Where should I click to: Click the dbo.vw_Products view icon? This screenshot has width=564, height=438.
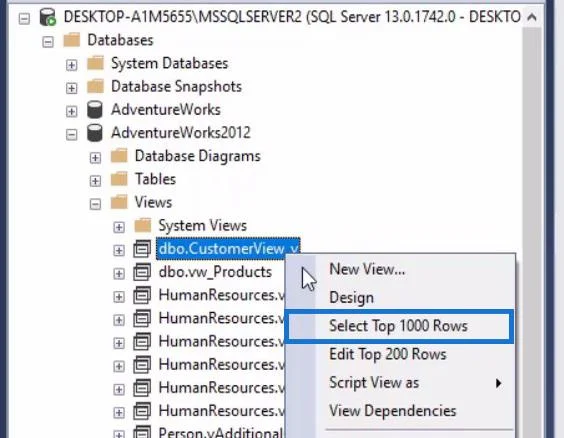[x=142, y=272]
